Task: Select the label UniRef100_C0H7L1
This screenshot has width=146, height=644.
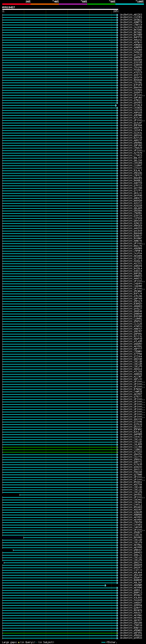Action: click(x=131, y=505)
